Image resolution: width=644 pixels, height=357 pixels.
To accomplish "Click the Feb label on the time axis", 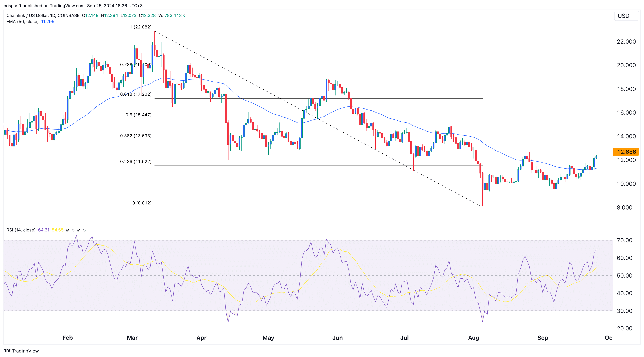I will pyautogui.click(x=68, y=338).
